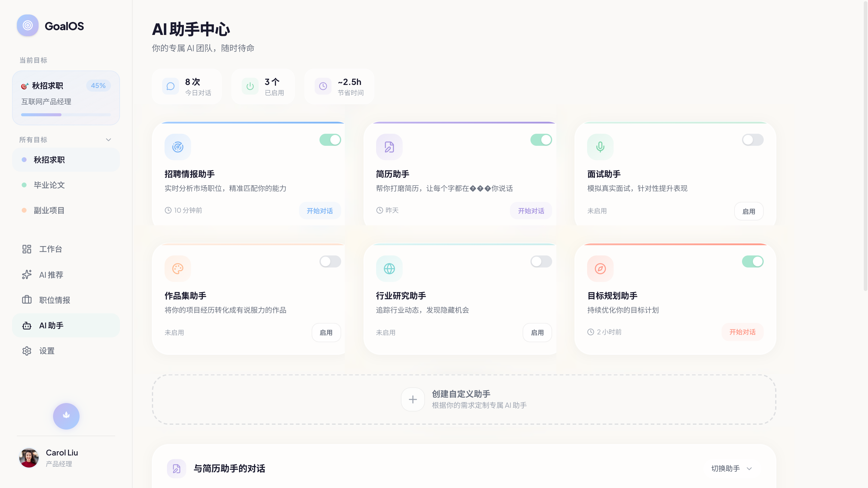Click the 已启用 power icon
868x488 pixels.
(x=250, y=86)
